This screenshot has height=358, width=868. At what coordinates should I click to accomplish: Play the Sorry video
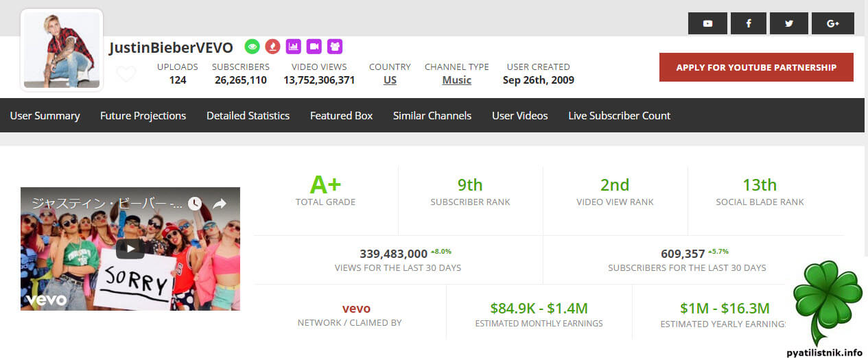[130, 248]
